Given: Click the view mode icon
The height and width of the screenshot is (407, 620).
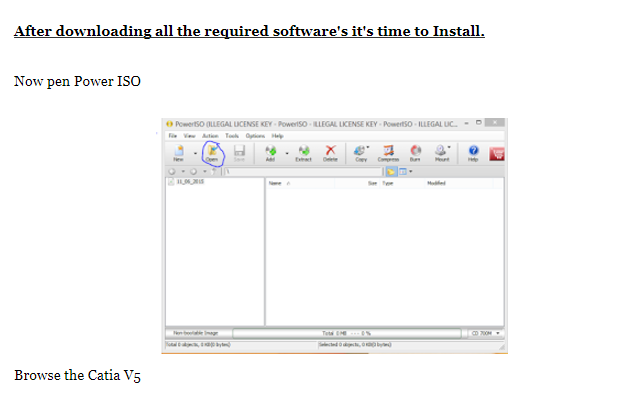Looking at the screenshot, I should [x=403, y=172].
